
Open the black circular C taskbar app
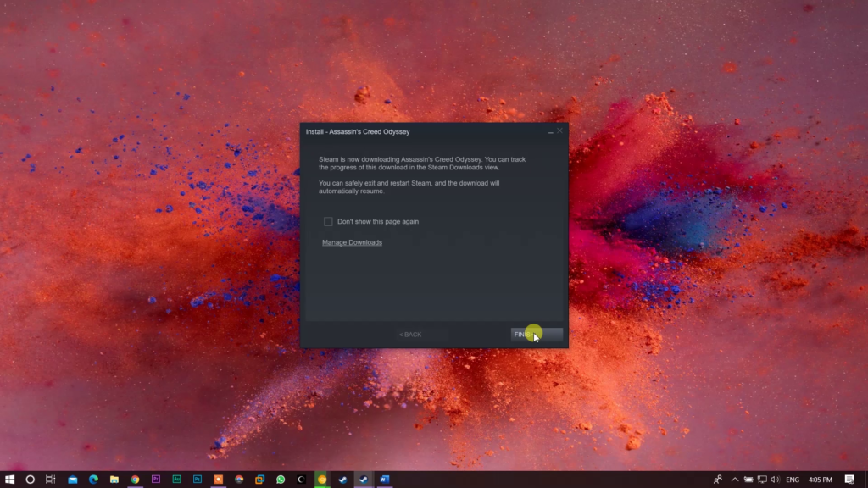pos(301,480)
